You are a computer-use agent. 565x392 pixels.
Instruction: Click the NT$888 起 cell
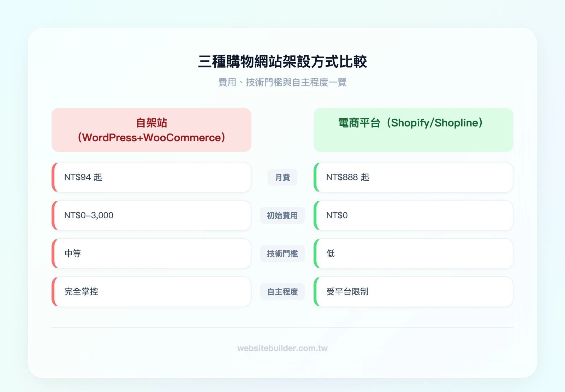(414, 177)
